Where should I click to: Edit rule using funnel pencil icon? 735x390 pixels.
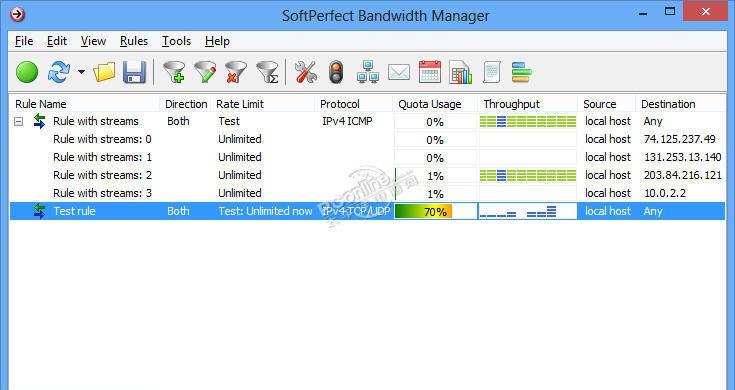coord(205,73)
